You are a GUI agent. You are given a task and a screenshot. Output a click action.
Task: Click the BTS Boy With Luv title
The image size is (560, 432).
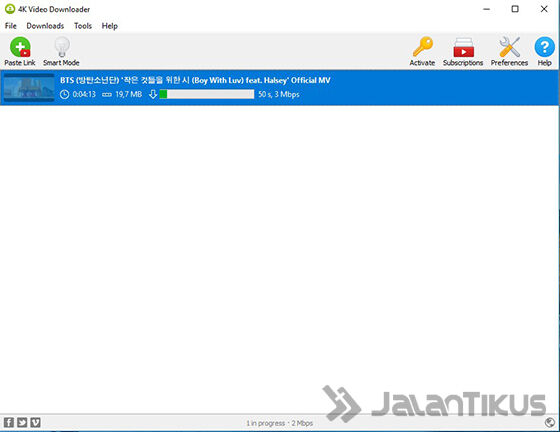click(x=195, y=80)
